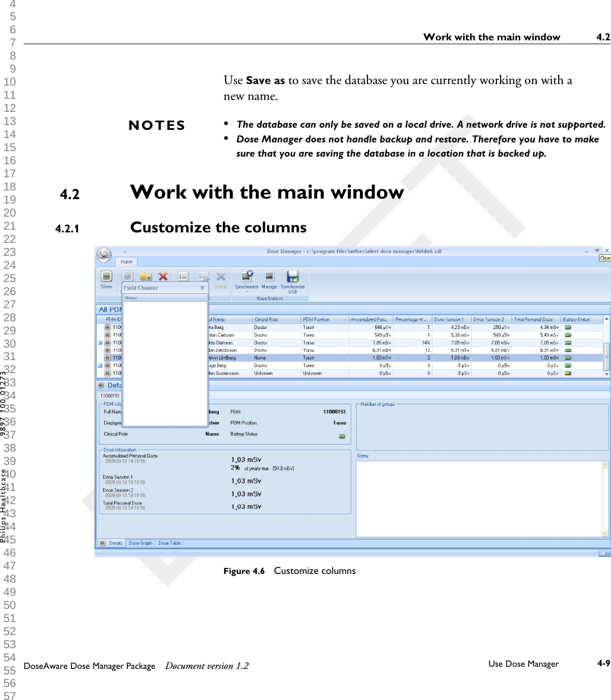This screenshot has height=700, width=611.
Task: Open the Quick Access Toolbar dropdown
Action: click(x=125, y=252)
